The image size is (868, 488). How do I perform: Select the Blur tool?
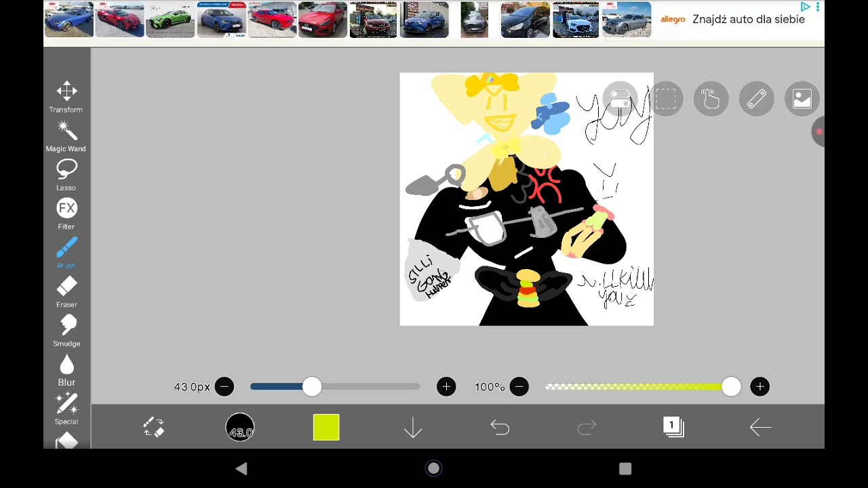tap(66, 370)
